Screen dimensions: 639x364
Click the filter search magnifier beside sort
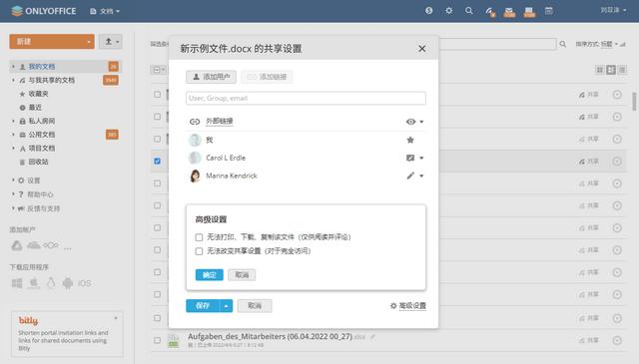click(x=563, y=44)
